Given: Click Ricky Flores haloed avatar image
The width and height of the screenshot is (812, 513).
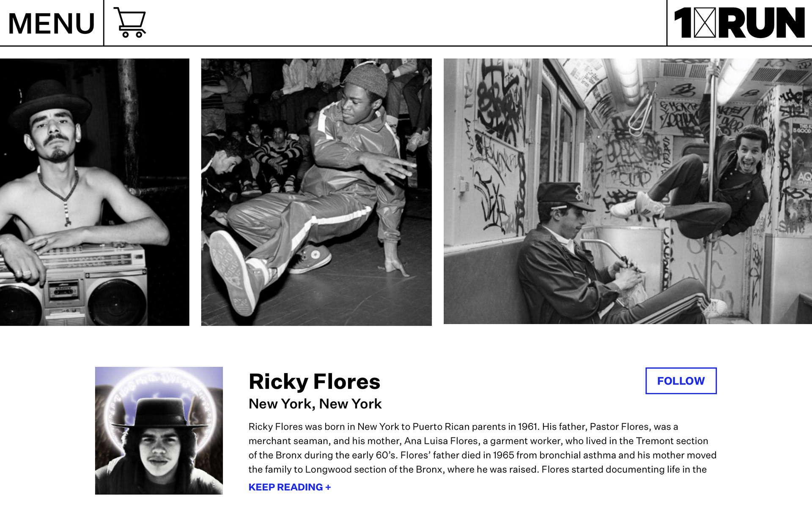Looking at the screenshot, I should (159, 430).
